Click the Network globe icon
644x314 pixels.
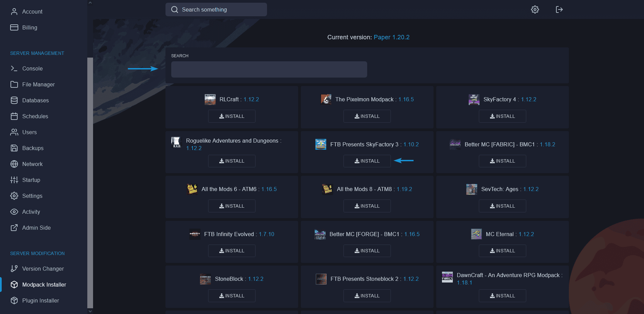(14, 164)
